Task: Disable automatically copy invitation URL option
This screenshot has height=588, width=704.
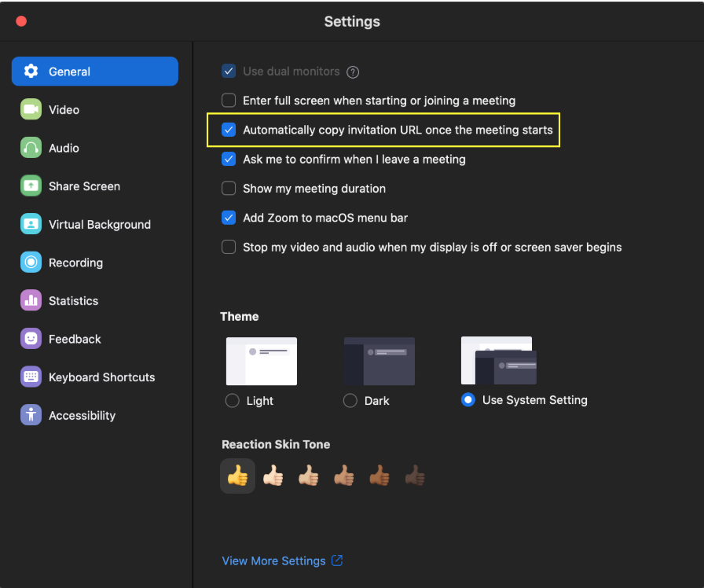Action: click(x=229, y=130)
